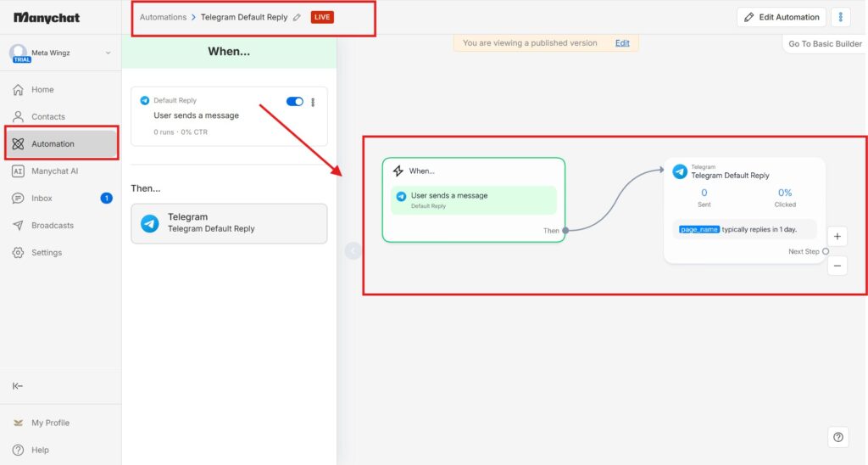The height and width of the screenshot is (465, 868).
Task: Click Telegram Default Reply breadcrumb title
Action: (x=244, y=17)
